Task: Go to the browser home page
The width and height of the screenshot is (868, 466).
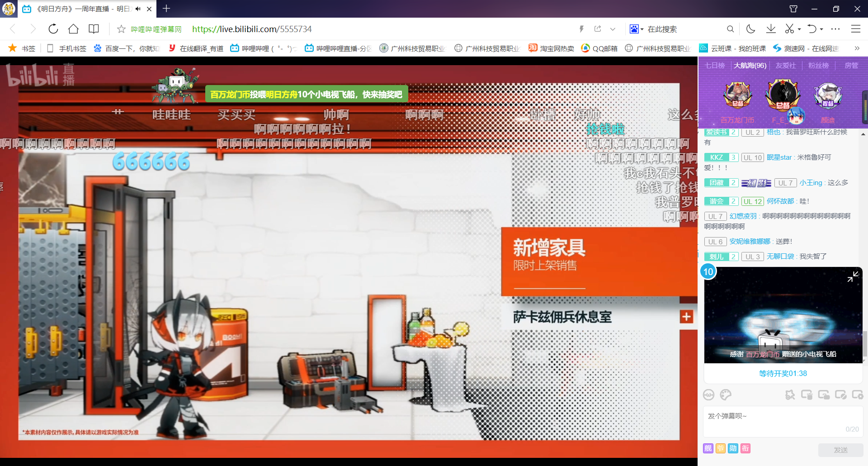Action: tap(73, 29)
